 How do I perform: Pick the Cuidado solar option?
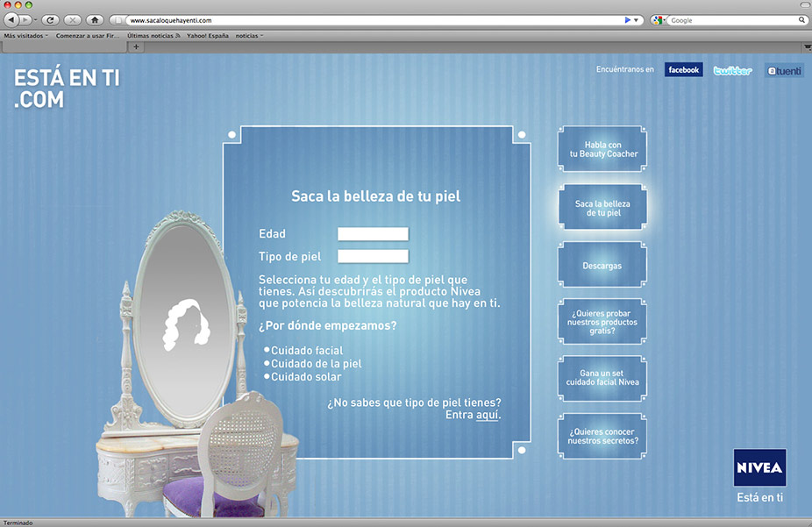[x=305, y=377]
